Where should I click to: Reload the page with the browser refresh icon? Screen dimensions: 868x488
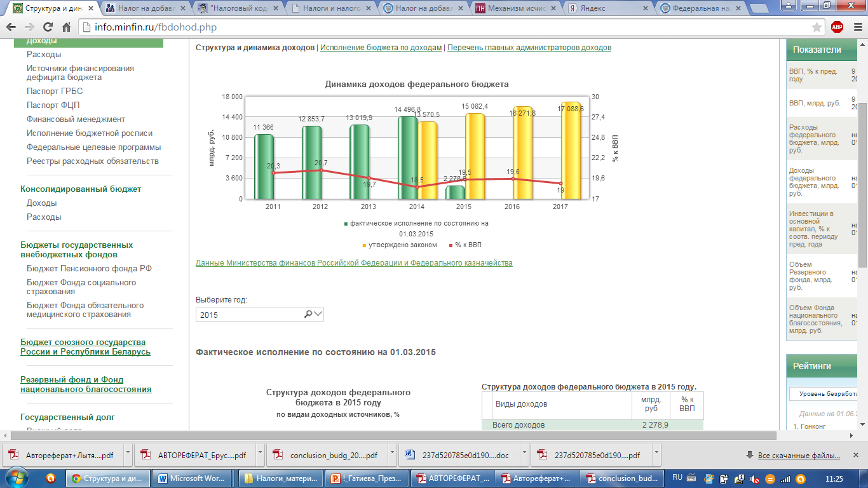(x=48, y=27)
